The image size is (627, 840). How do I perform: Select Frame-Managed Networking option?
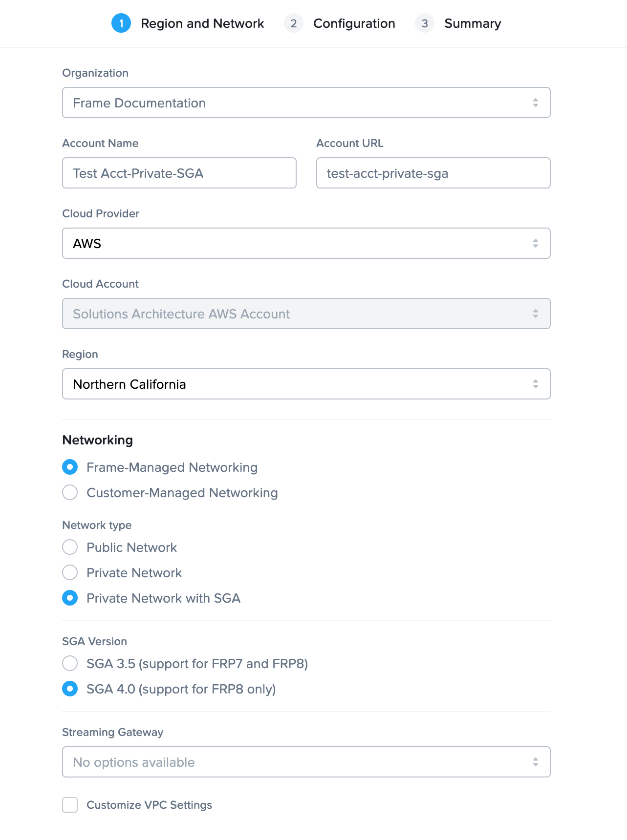coord(70,467)
